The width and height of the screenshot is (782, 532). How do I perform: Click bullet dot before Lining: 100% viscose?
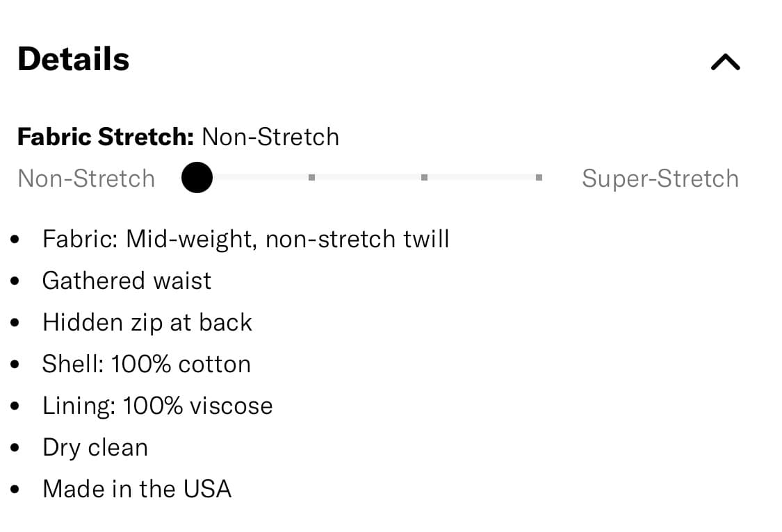click(x=15, y=407)
